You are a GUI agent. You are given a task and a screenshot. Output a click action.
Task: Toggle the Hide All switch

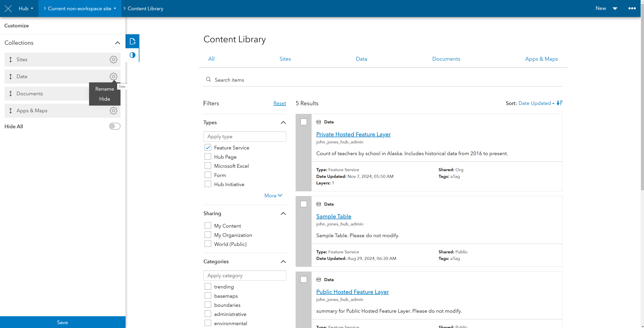(115, 126)
